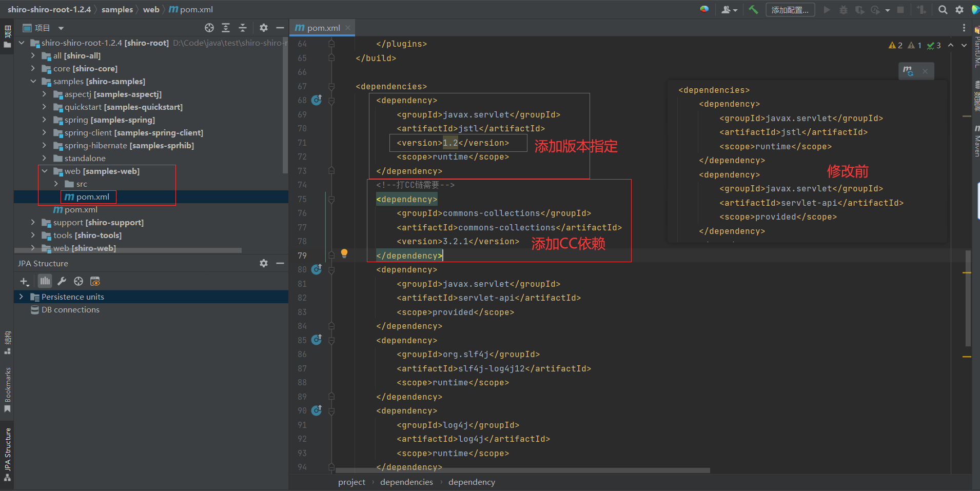The width and height of the screenshot is (980, 491).
Task: Collapse shiro-shiro-root-1.2.4 project root
Action: (x=22, y=43)
